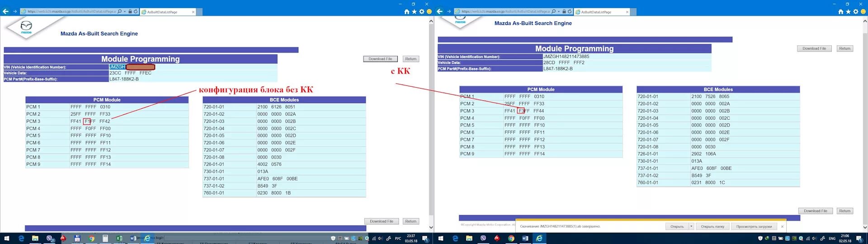The height and width of the screenshot is (244, 868).
Task: Click Открыть button in download notification
Action: (x=677, y=227)
